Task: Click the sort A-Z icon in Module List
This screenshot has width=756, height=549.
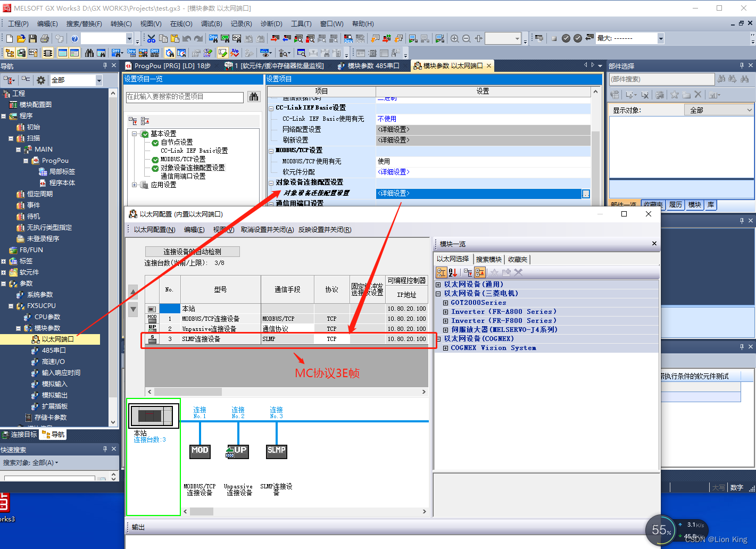Action: coord(453,272)
